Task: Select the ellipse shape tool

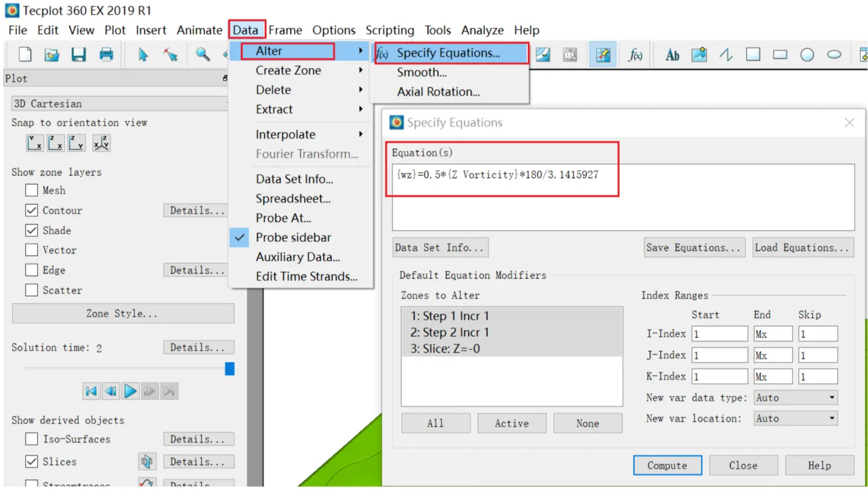Action: 834,55
